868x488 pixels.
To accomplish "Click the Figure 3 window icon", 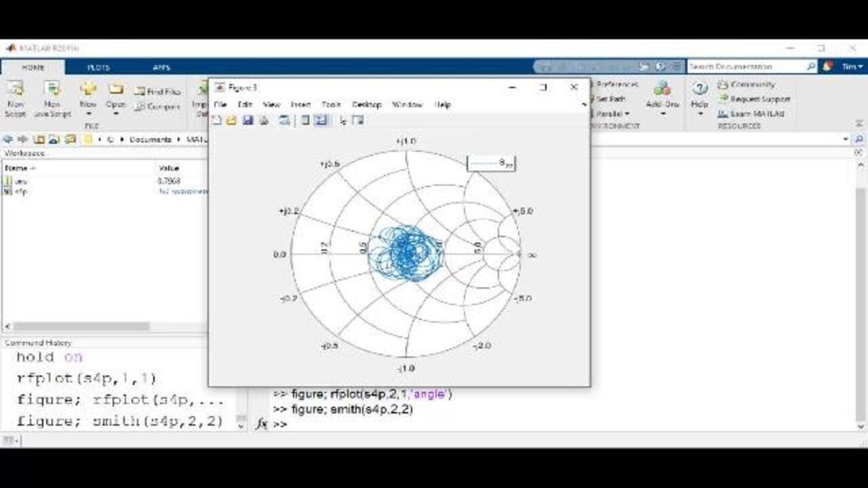I will pyautogui.click(x=220, y=87).
